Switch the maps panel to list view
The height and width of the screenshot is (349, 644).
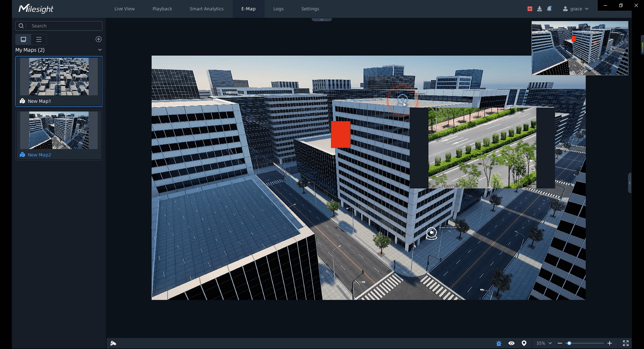point(39,39)
